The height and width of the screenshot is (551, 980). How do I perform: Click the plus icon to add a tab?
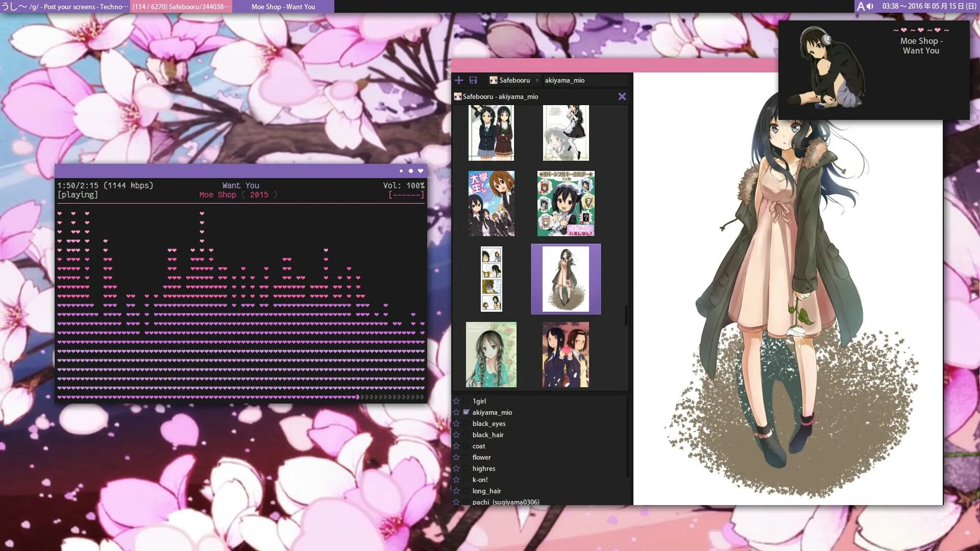[x=458, y=80]
